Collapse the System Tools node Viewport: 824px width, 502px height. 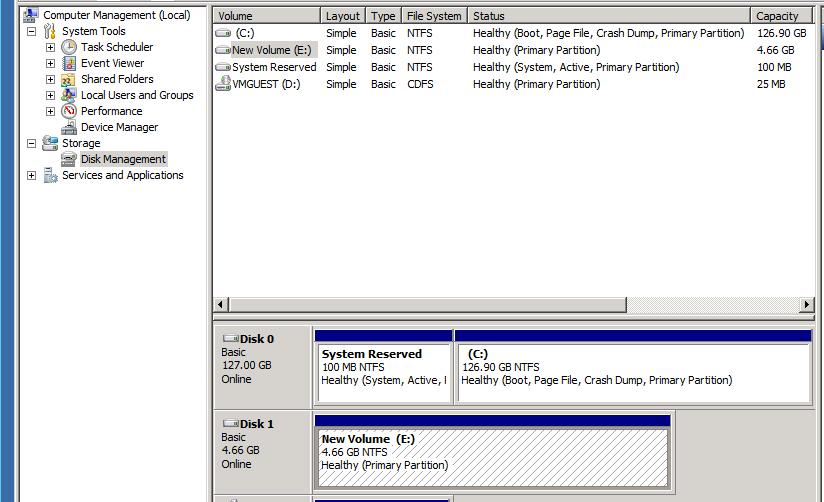(x=31, y=31)
